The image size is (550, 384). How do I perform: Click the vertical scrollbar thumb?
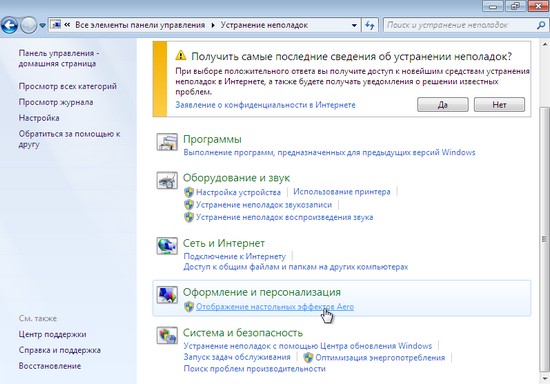point(545,239)
